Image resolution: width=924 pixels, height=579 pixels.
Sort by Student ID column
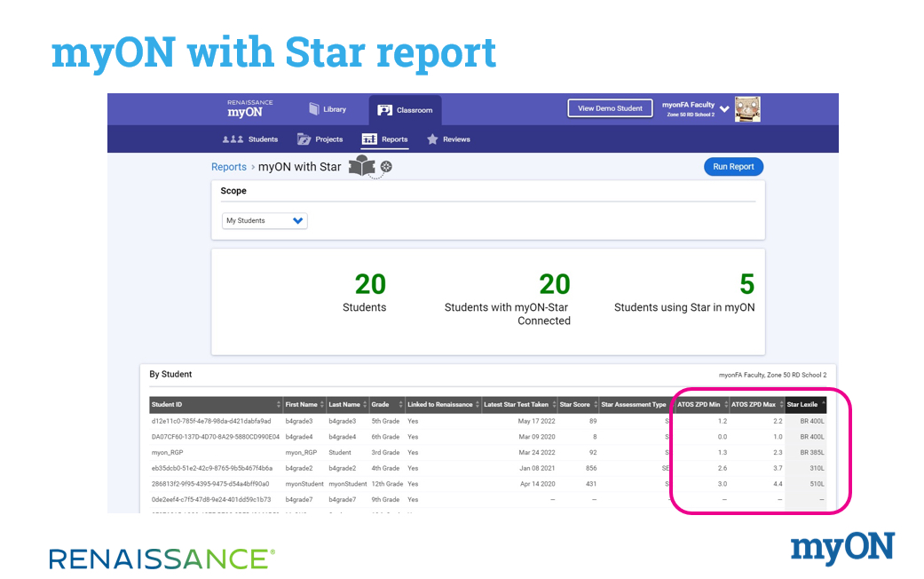pos(217,404)
